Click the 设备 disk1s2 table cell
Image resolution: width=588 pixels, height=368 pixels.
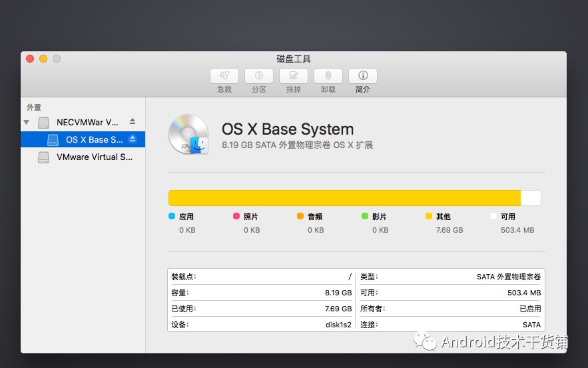262,325
